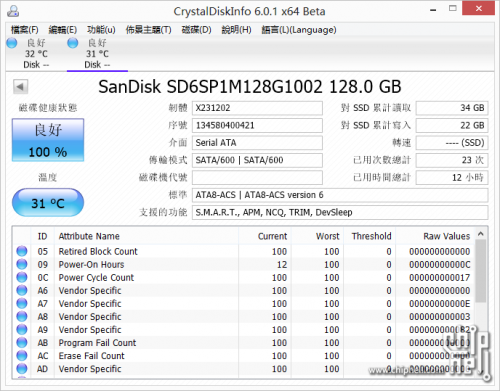This screenshot has width=500, height=391.
Task: Click status orb of AD Vendor Specific row
Action: (22, 368)
